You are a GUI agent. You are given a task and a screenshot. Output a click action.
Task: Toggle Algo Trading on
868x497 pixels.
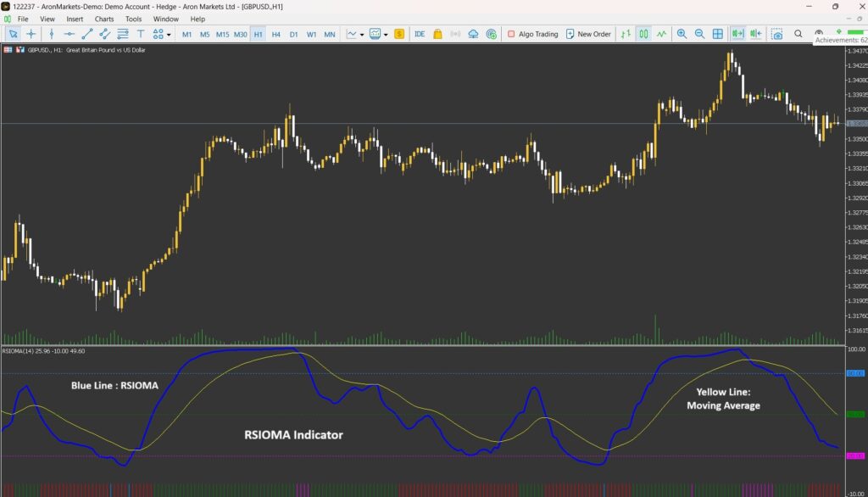coord(531,34)
